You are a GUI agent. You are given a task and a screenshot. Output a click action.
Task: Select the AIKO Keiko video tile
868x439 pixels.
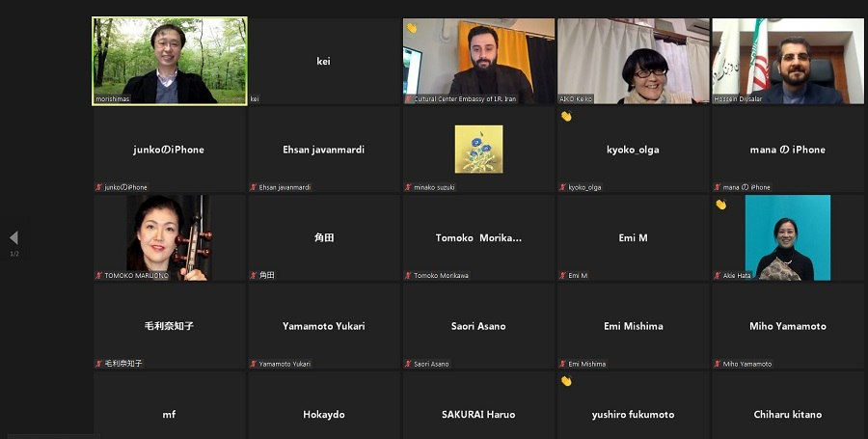pos(633,60)
